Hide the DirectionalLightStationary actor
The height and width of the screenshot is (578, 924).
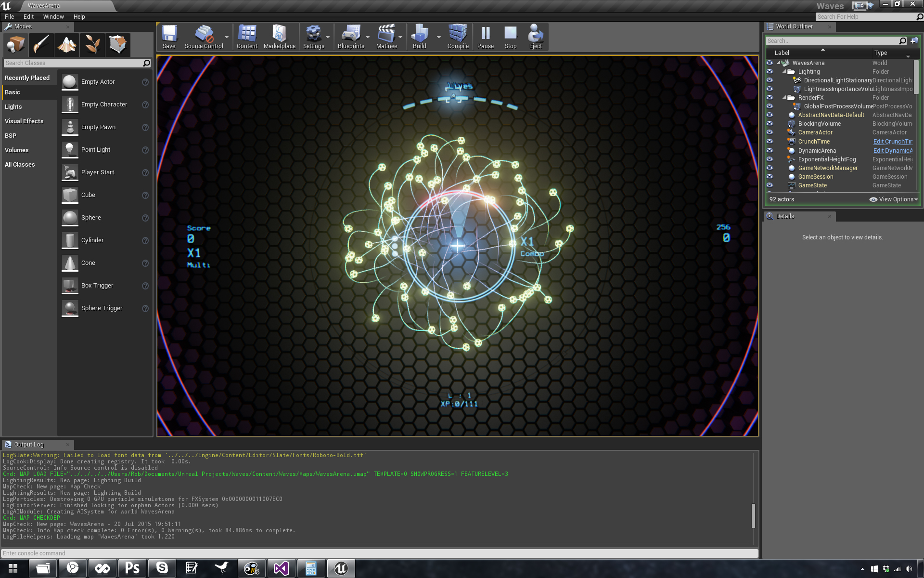pyautogui.click(x=770, y=80)
